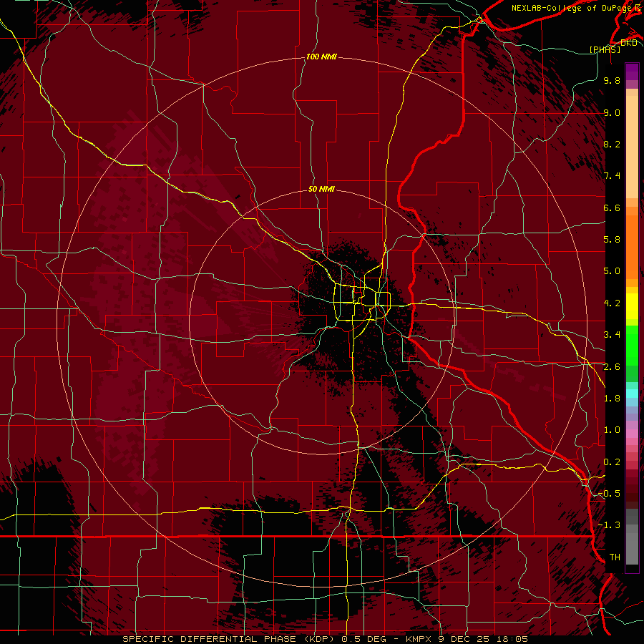Select the 1.0 scale label
The height and width of the screenshot is (644, 644).
click(612, 430)
